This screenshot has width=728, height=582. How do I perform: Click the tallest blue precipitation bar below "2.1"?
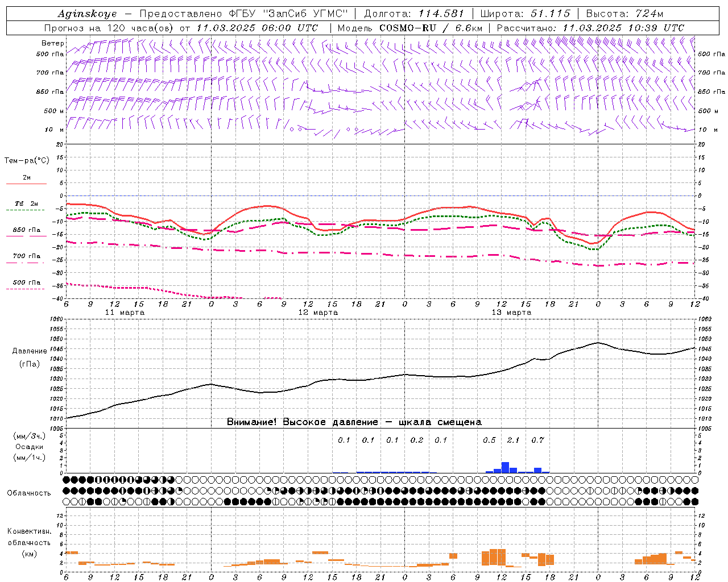(505, 468)
